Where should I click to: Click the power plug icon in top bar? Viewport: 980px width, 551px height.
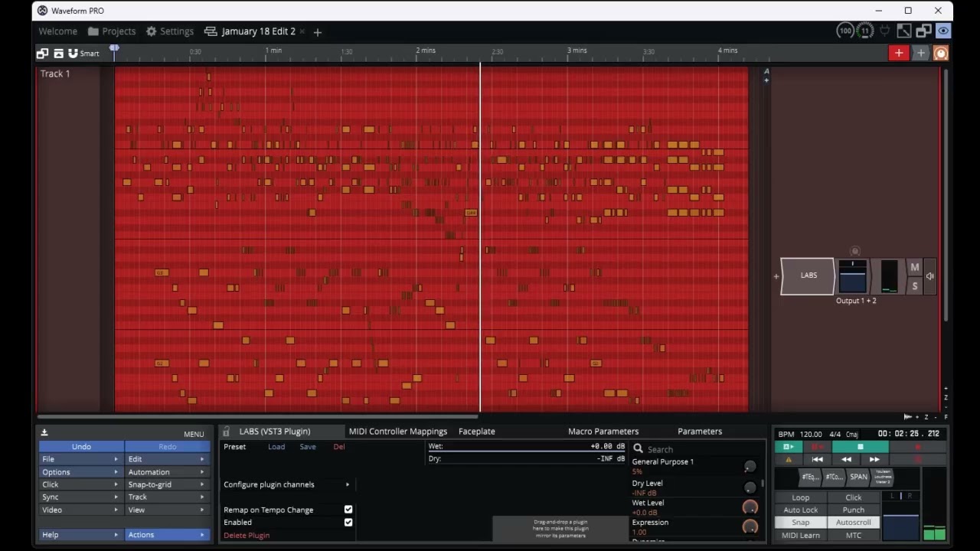885,31
